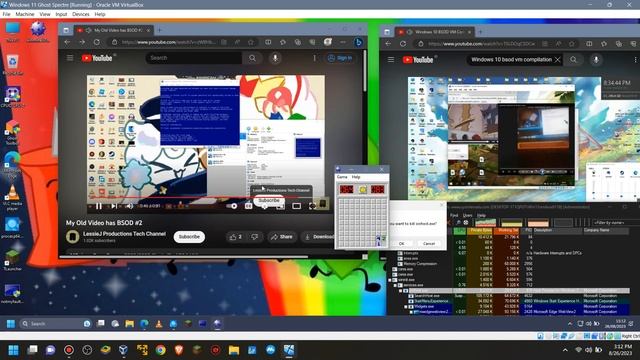Dislike the BSOD #2 video
Image resolution: width=640 pixels, height=360 pixels.
coord(255,237)
